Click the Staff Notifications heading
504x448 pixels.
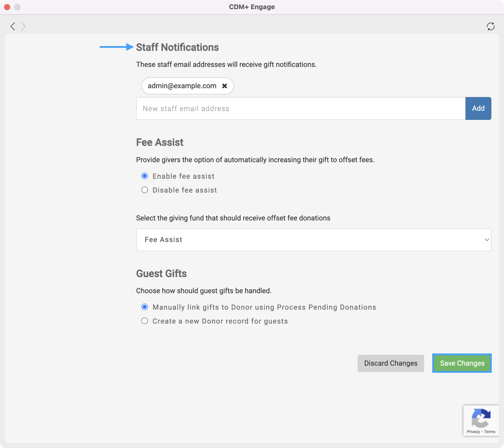pyautogui.click(x=177, y=47)
